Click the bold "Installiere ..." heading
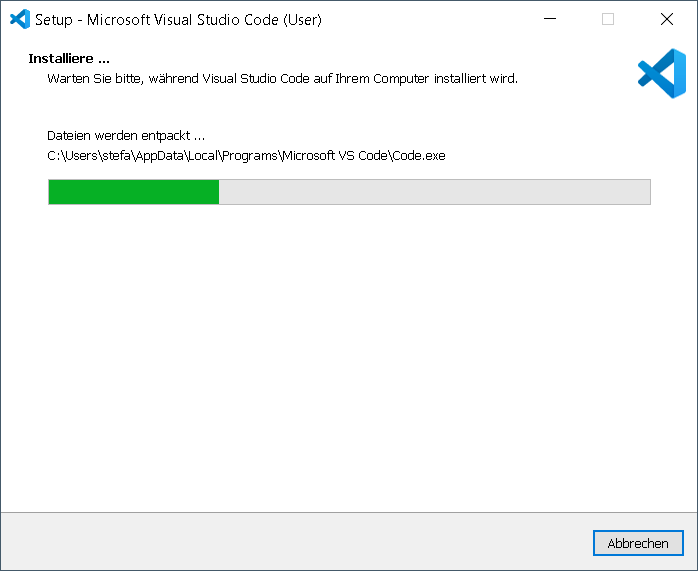The height and width of the screenshot is (571, 698). click(69, 59)
